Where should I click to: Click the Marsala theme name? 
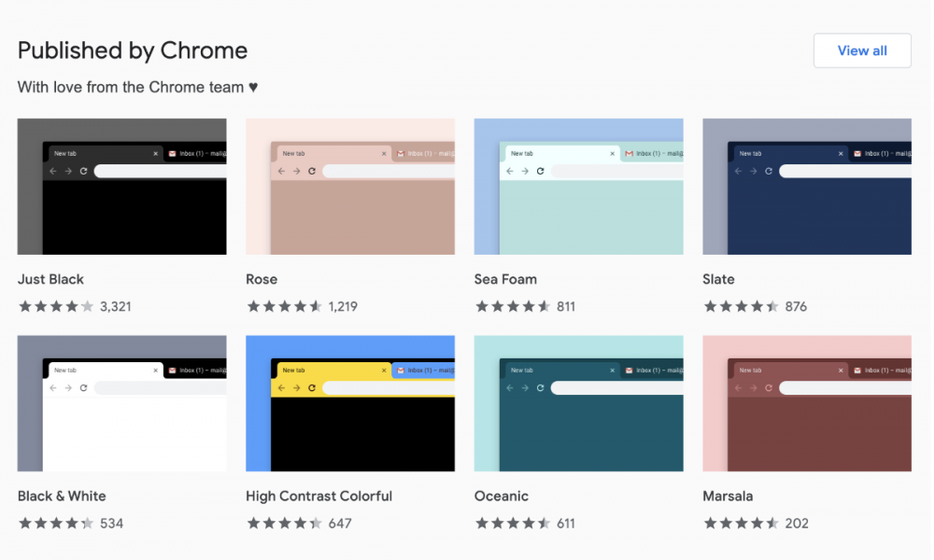pyautogui.click(x=728, y=496)
